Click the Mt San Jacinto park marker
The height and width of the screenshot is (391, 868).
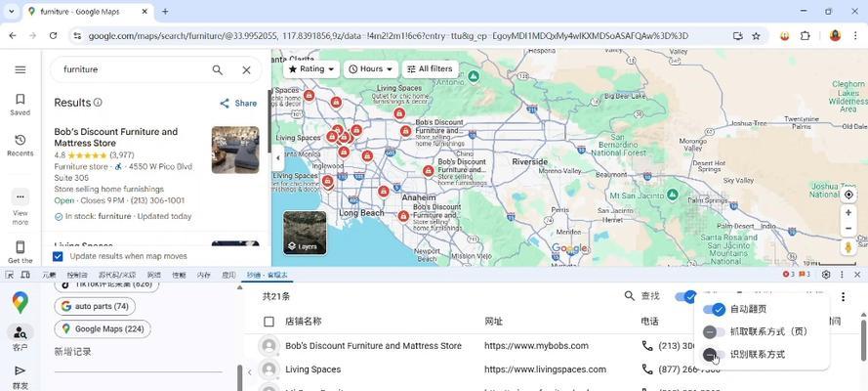tap(672, 195)
